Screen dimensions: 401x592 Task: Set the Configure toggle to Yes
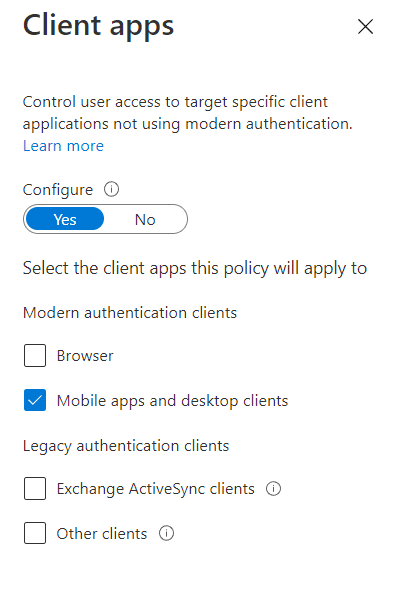65,219
